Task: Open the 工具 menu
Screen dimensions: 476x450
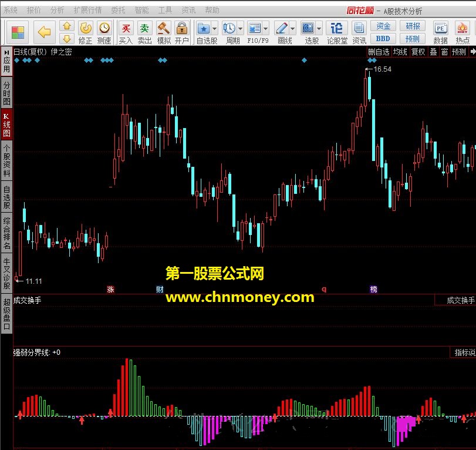Action: click(x=165, y=11)
